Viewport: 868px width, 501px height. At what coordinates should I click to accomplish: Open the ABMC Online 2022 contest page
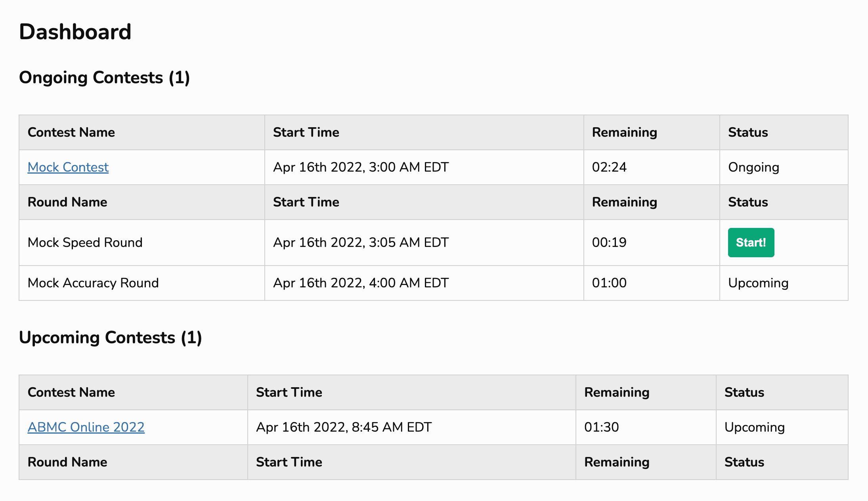86,427
